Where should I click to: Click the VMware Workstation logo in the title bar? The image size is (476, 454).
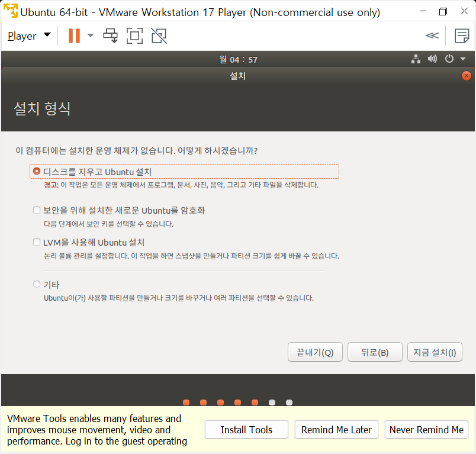point(11,11)
